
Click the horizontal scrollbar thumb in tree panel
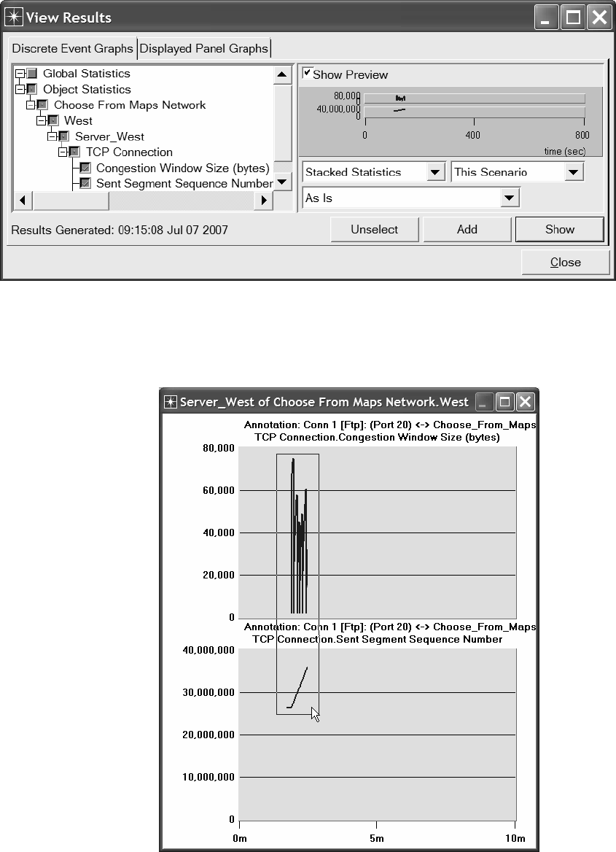point(71,200)
